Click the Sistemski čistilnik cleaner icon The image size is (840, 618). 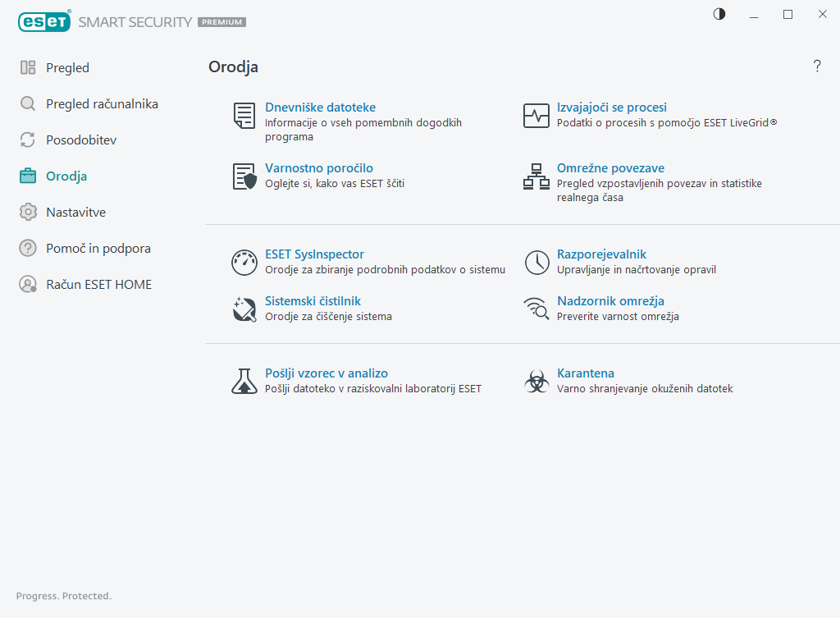coord(244,309)
